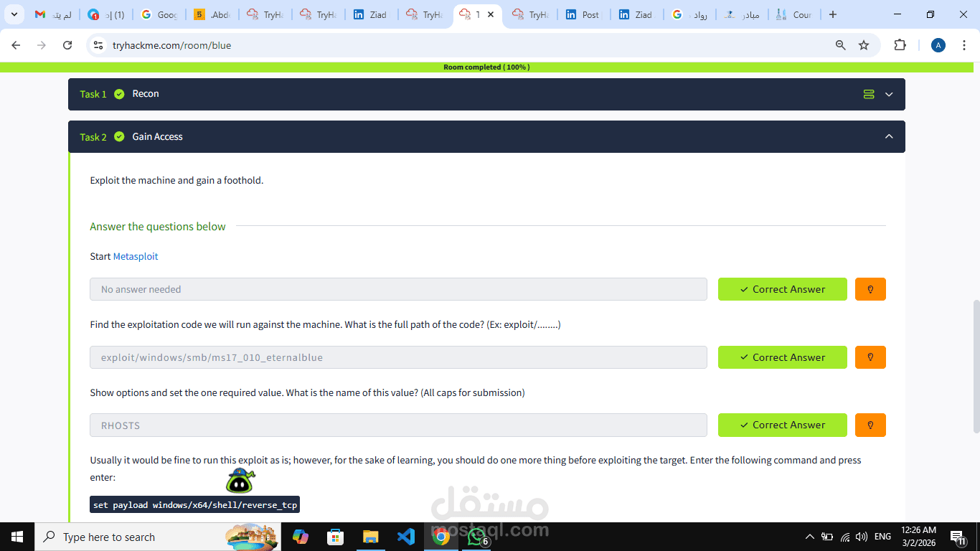Click Task 1 green completed checkmark

(119, 94)
